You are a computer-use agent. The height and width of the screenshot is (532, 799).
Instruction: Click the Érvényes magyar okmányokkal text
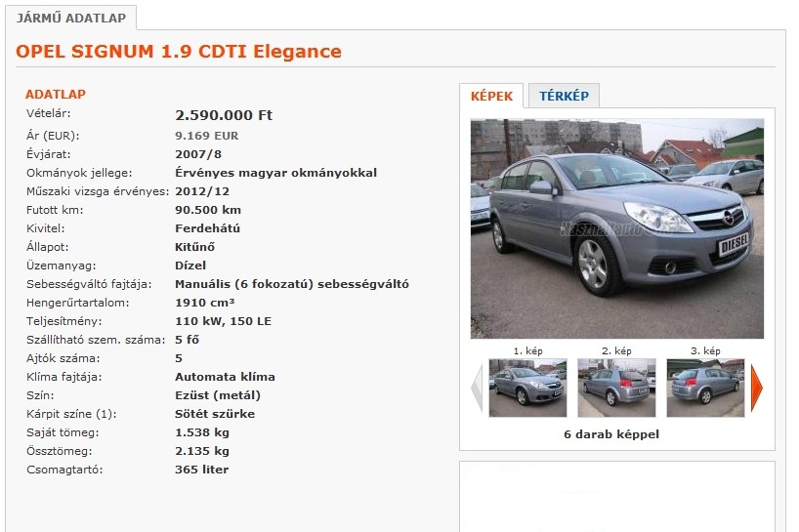click(275, 173)
